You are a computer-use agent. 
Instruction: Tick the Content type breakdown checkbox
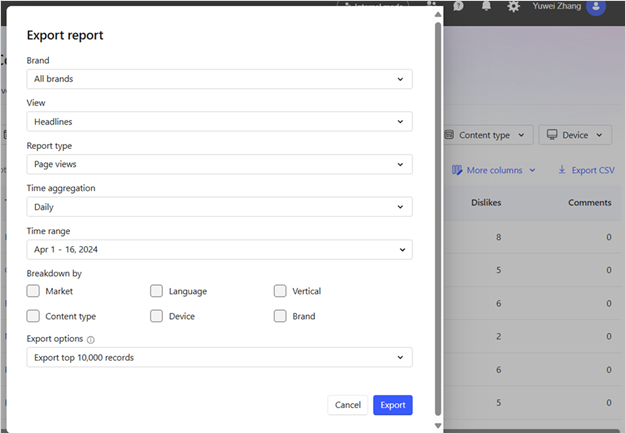click(33, 316)
